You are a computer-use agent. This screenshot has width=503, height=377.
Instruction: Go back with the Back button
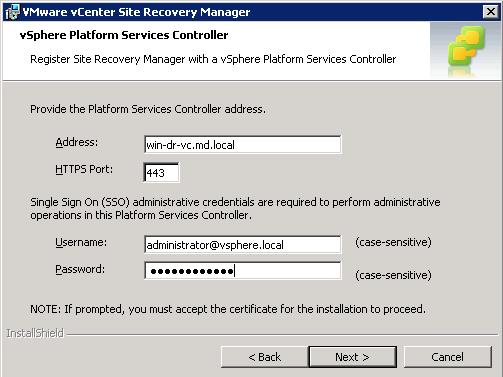(265, 357)
